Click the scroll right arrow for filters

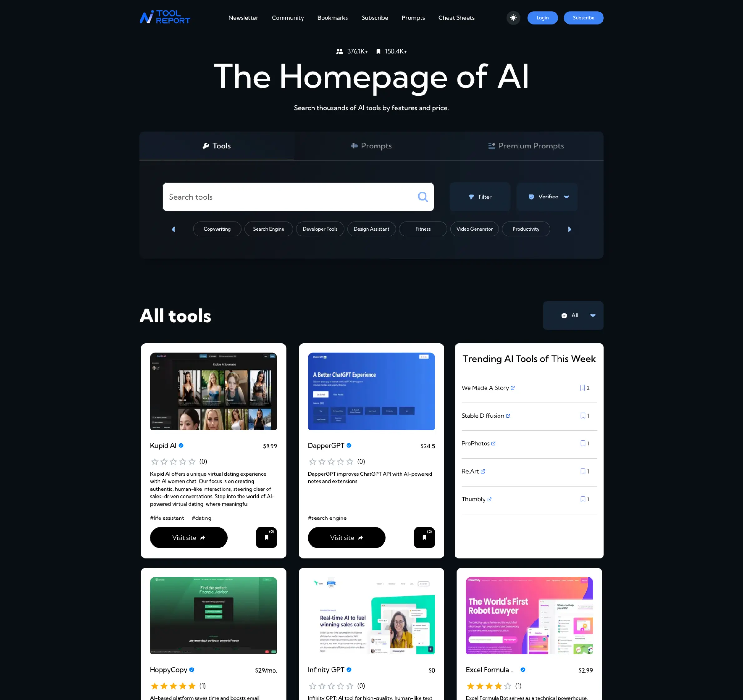click(570, 229)
